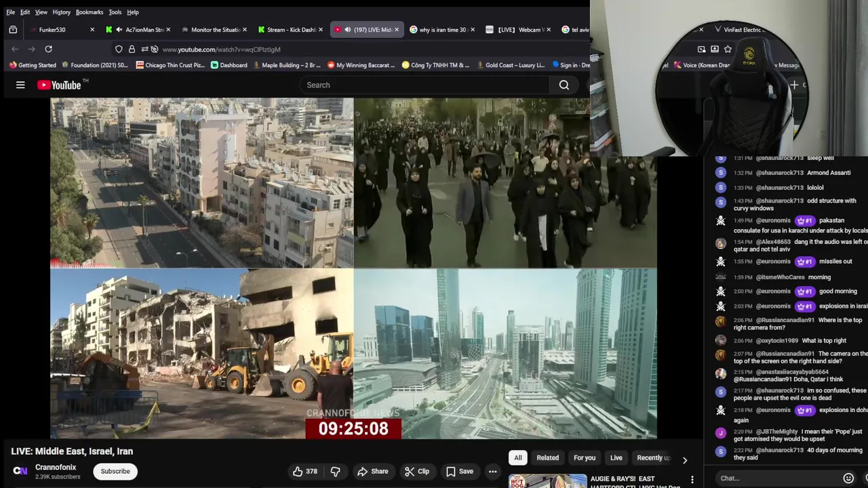This screenshot has width=868, height=488.
Task: Open the Edit menu
Action: [x=25, y=12]
